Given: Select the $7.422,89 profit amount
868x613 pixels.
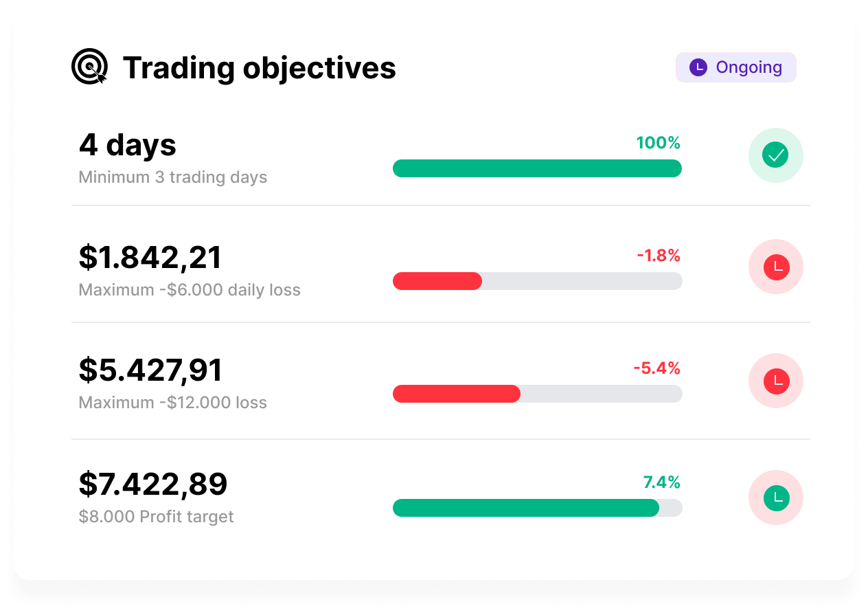Looking at the screenshot, I should coord(153,484).
